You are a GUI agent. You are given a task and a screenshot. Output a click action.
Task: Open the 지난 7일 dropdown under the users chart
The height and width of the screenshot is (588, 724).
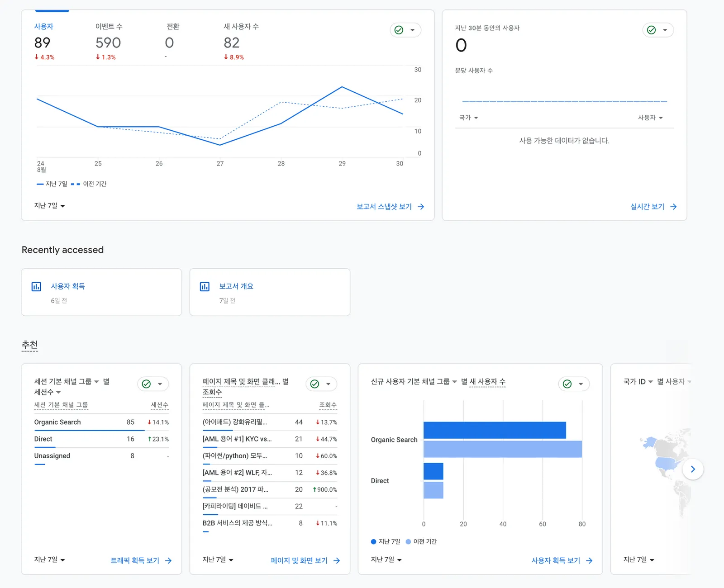click(x=49, y=205)
